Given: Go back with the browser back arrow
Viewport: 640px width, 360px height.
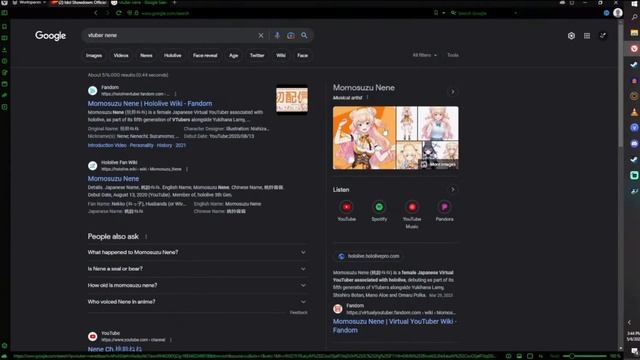Looking at the screenshot, I should pyautogui.click(x=96, y=13).
